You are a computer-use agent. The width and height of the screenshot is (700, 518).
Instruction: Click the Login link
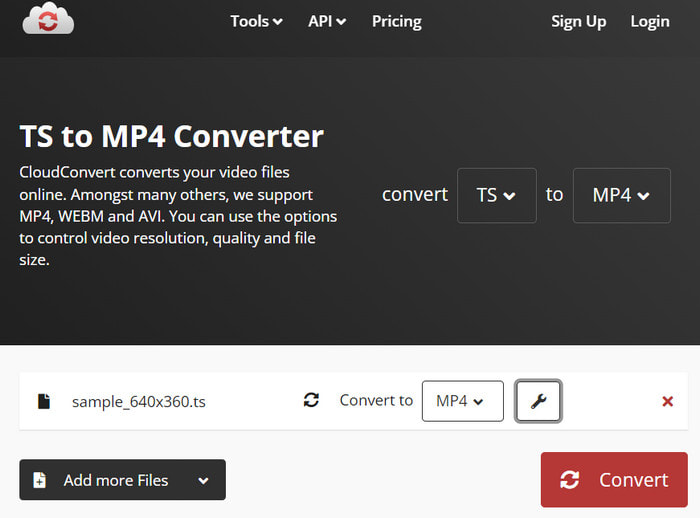(650, 21)
